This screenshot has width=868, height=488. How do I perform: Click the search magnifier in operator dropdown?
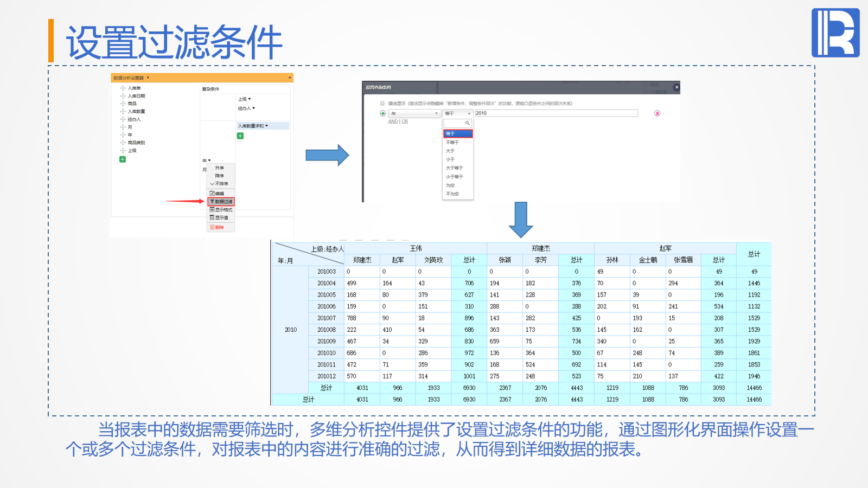[467, 123]
